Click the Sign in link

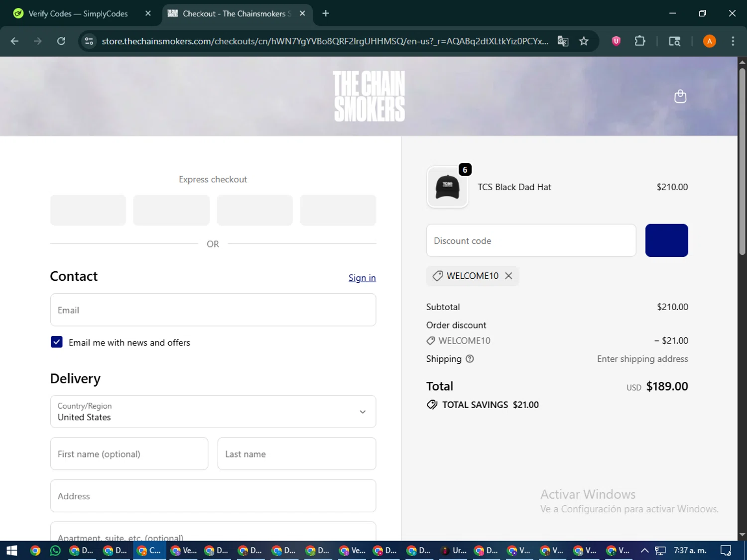(x=362, y=278)
